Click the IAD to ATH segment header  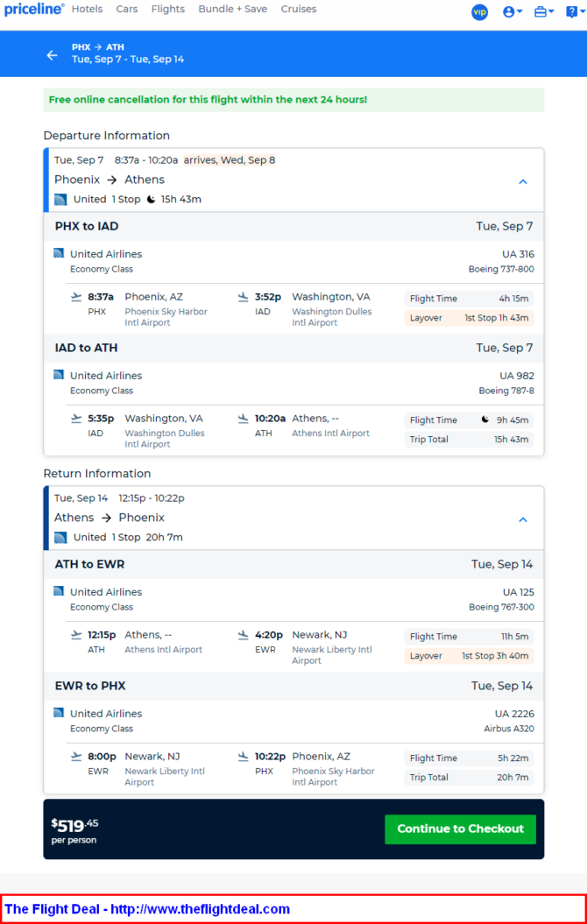293,348
